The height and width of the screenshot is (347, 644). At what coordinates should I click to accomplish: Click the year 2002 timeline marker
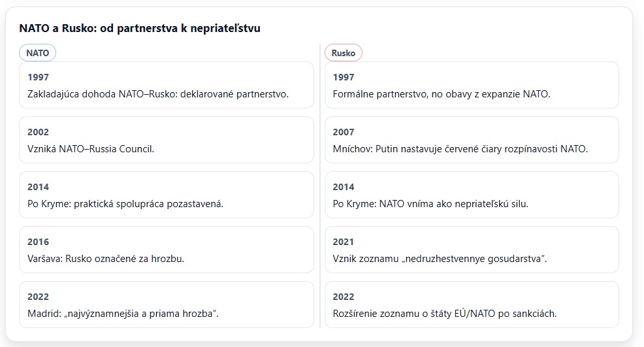38,132
